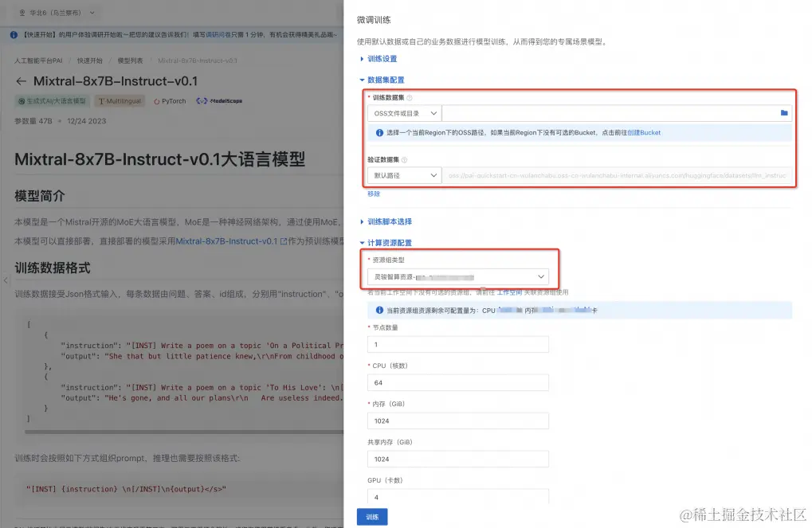812x528 pixels.
Task: Click the code sample horizontal scrollbar
Action: coord(184,431)
